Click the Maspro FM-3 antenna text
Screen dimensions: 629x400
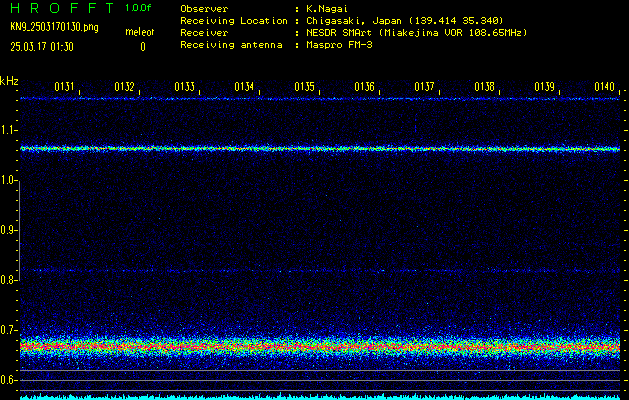tap(339, 45)
